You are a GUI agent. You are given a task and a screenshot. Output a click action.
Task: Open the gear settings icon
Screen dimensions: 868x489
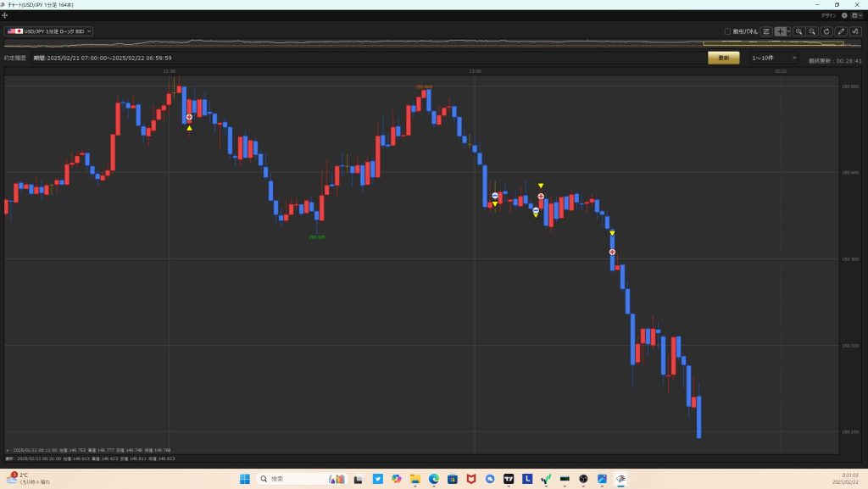[x=844, y=15]
